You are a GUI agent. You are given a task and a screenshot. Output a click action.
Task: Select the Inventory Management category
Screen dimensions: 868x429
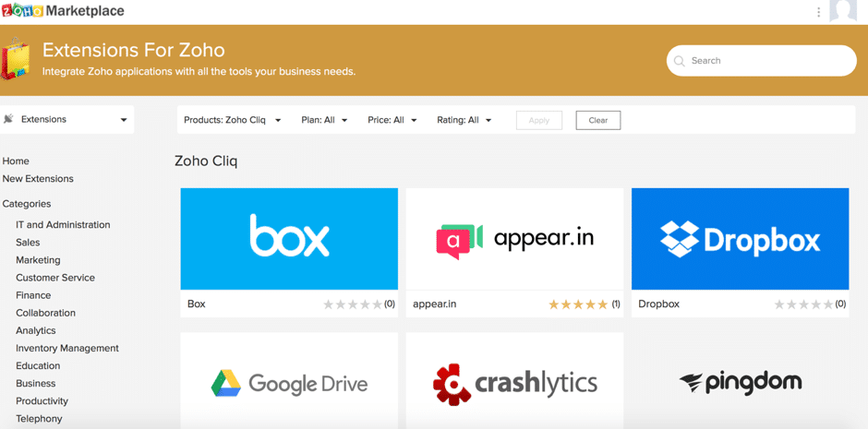67,349
